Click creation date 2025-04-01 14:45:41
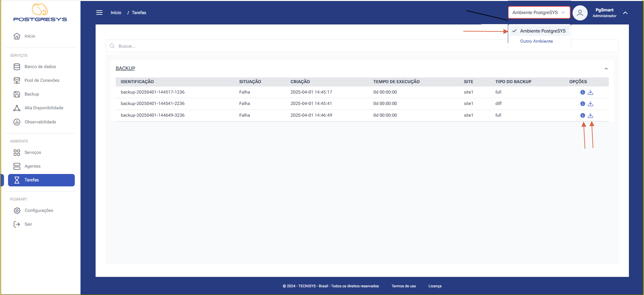Screen dimensions: 644x295 [311, 104]
